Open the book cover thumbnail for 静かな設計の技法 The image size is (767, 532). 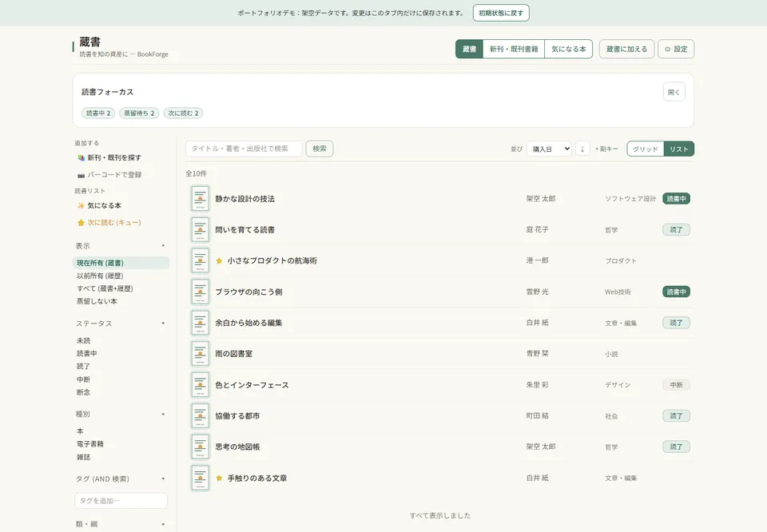tap(200, 199)
